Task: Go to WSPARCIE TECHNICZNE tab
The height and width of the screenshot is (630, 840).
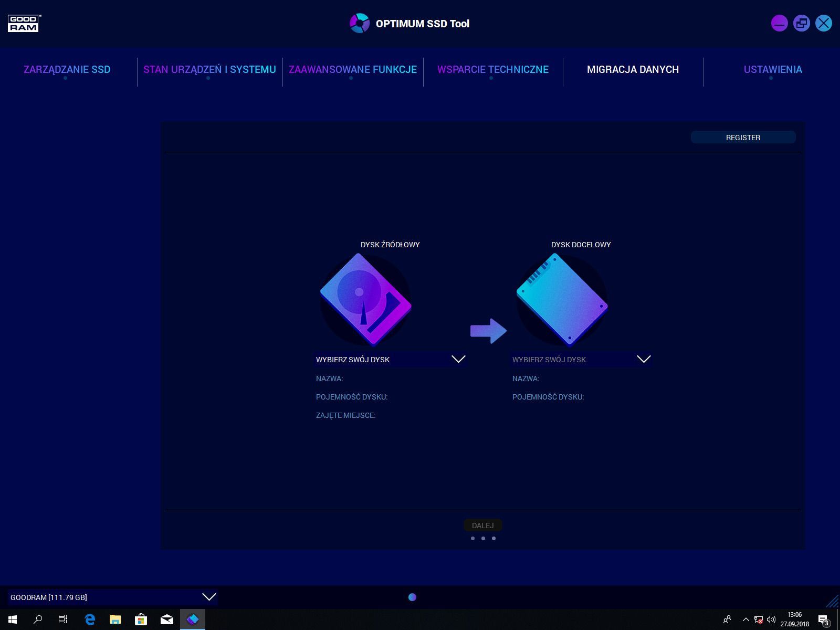Action: tap(493, 69)
